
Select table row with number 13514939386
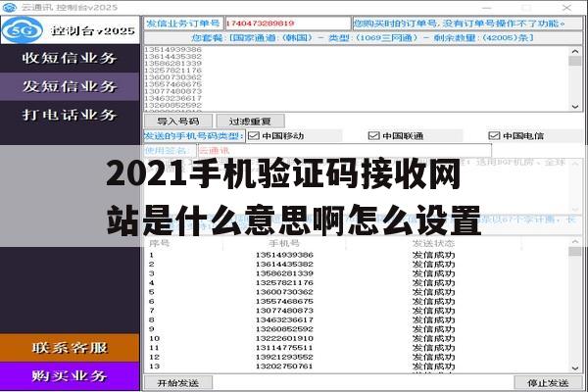[357, 255]
